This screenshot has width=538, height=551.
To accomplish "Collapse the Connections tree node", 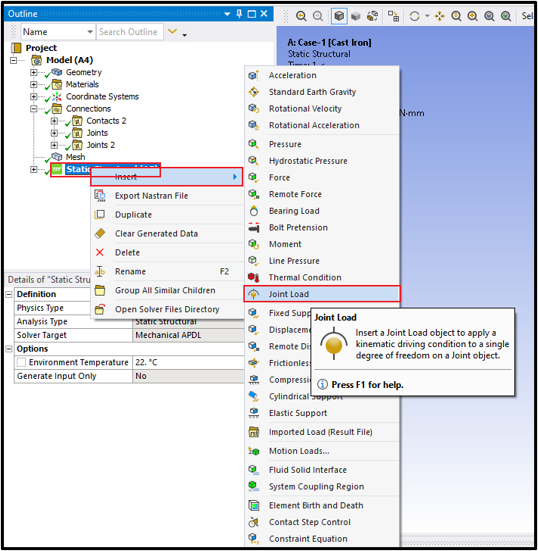I will (33, 109).
